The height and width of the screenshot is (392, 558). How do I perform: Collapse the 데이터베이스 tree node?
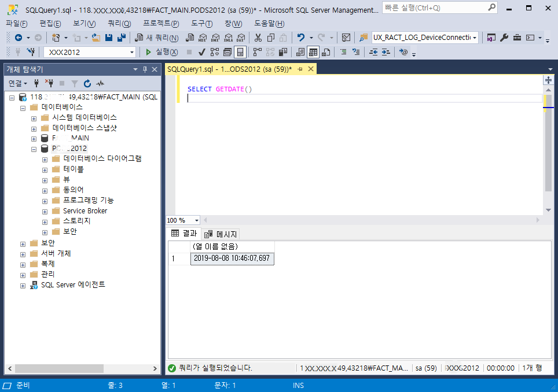(23, 108)
